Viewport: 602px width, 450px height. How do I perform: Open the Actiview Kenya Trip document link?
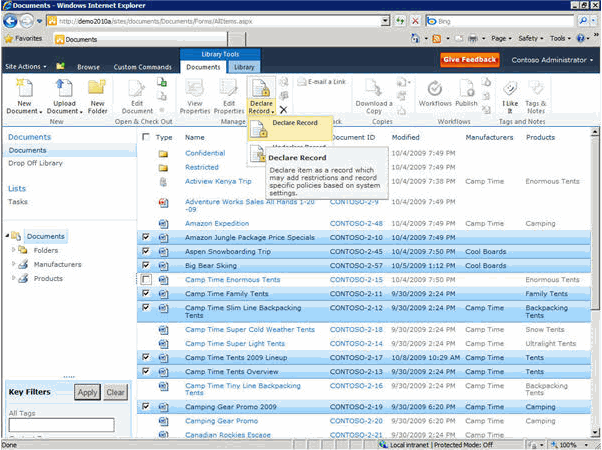click(218, 181)
